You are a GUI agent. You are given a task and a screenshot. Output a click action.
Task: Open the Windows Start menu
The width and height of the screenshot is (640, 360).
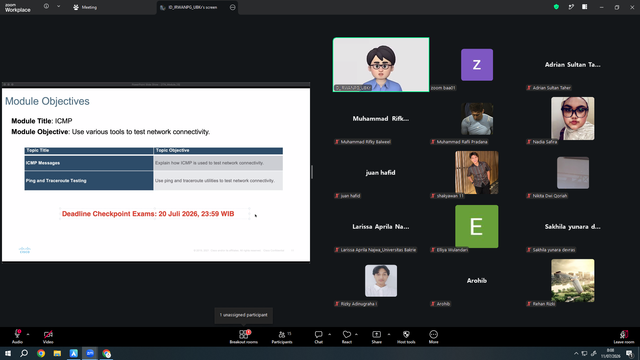coord(8,353)
